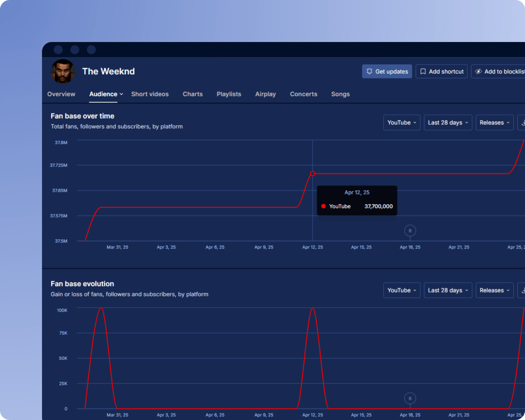Click the download icon in Fan base over time

(522, 122)
